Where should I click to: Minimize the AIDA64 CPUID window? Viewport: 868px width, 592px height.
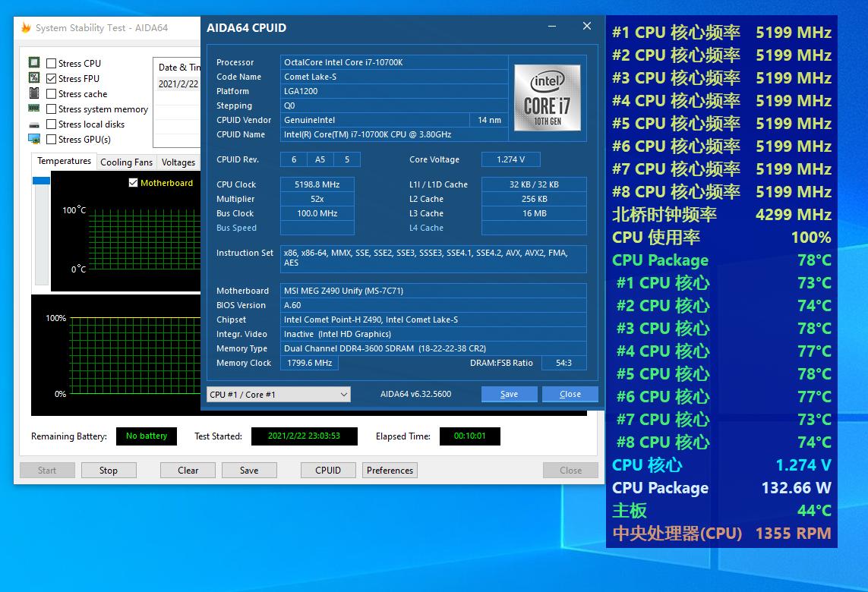click(x=552, y=26)
